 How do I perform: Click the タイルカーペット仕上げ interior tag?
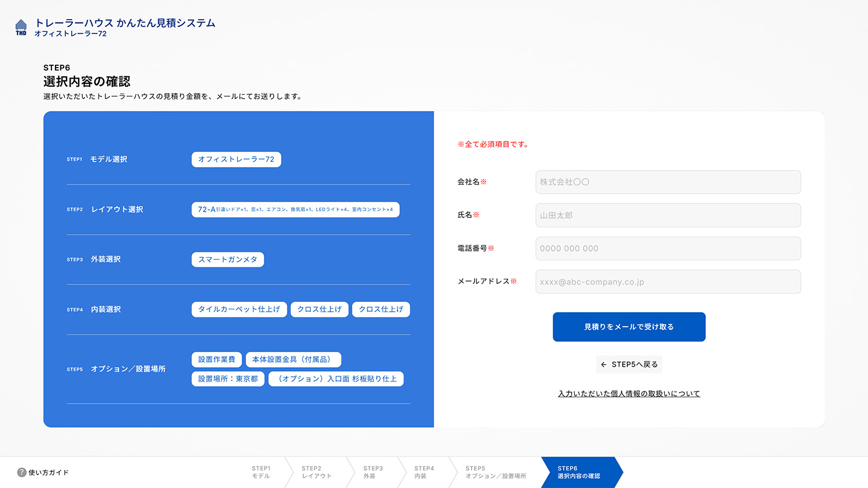click(x=239, y=309)
